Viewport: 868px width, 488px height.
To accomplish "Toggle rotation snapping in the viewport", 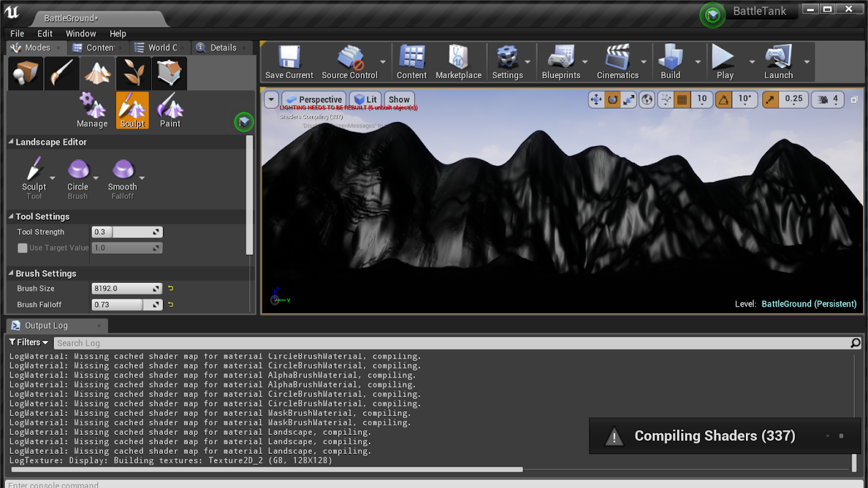I will pos(724,99).
